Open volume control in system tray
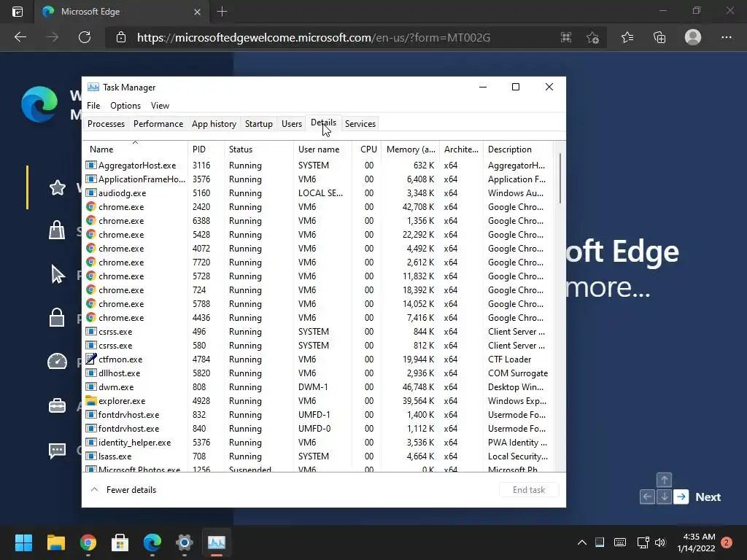The image size is (747, 560). (660, 542)
